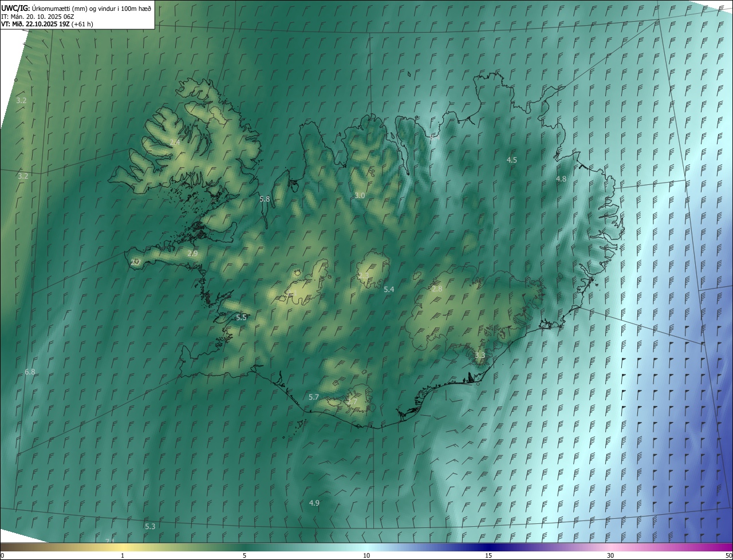
Task: Click the map value 5.3
Action: tap(150, 526)
